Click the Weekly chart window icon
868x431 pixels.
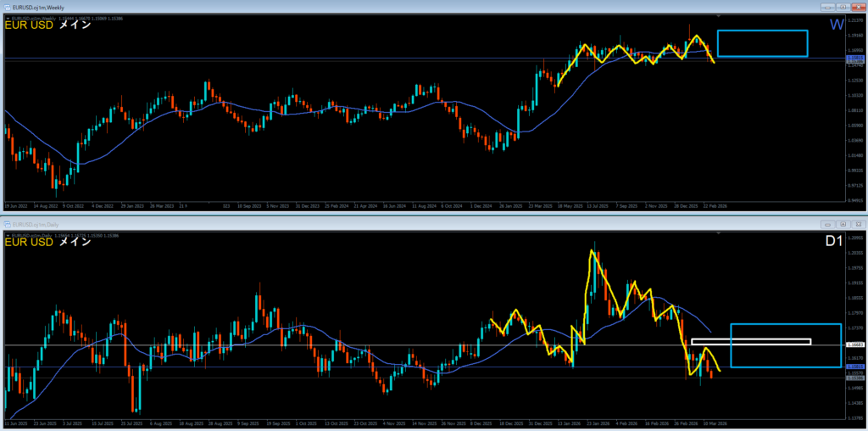(x=8, y=7)
